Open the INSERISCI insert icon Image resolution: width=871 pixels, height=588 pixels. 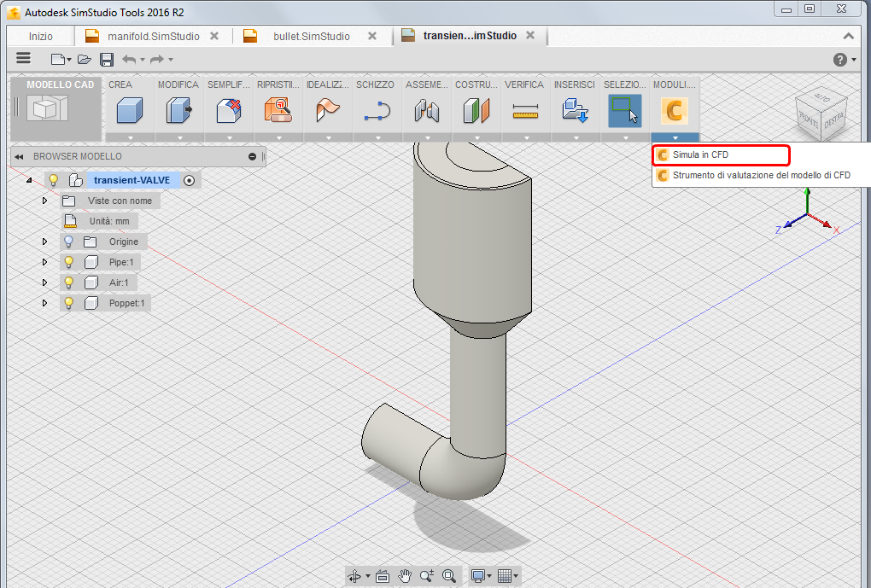[574, 110]
